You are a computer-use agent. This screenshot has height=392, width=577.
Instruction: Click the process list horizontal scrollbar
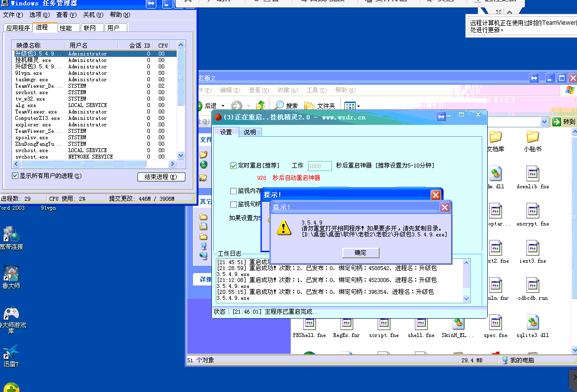94,164
